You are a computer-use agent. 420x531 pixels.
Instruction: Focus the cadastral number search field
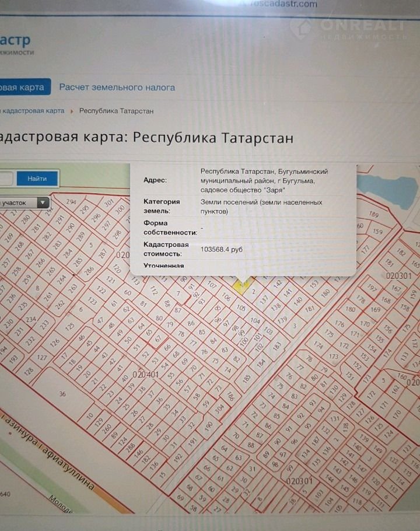[x=5, y=179]
